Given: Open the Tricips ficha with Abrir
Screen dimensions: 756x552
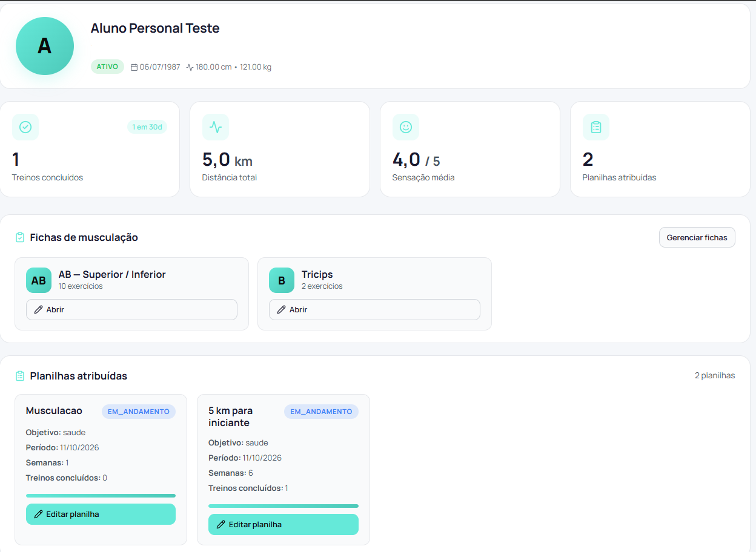Looking at the screenshot, I should 374,309.
